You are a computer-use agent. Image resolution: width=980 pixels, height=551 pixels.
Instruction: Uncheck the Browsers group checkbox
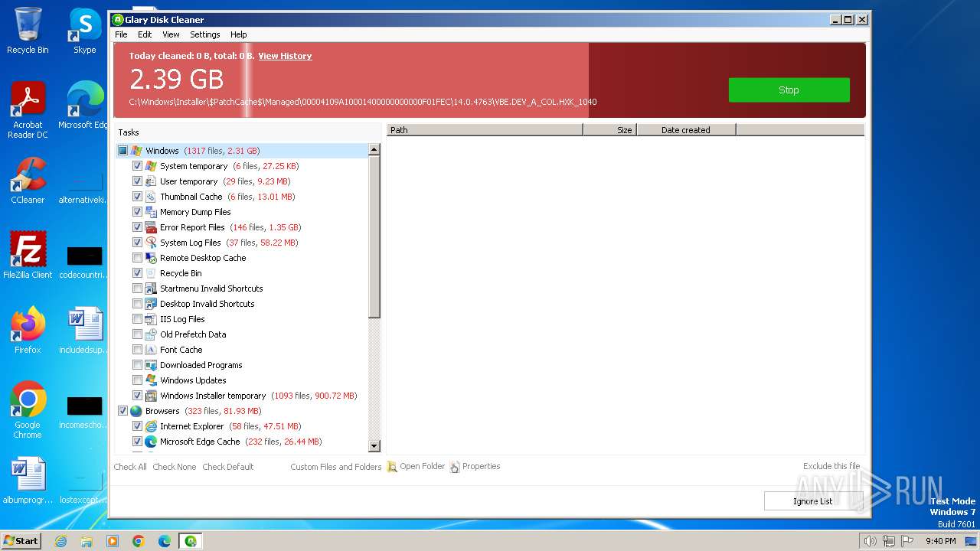click(122, 411)
